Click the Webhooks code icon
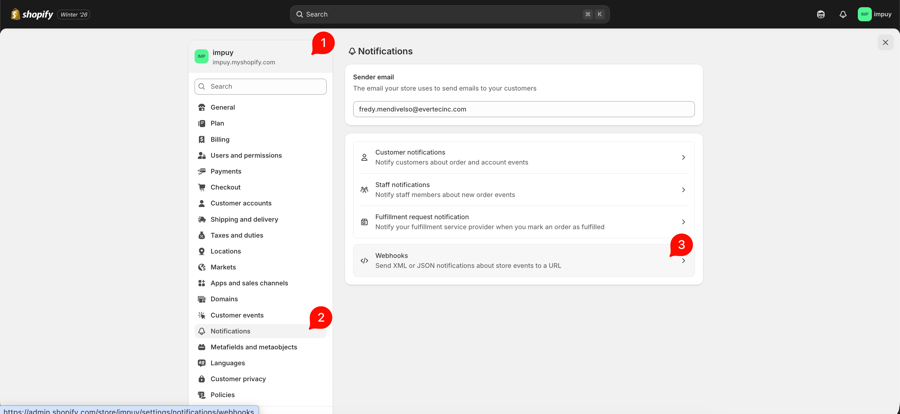Viewport: 900px width, 414px height. click(x=364, y=261)
